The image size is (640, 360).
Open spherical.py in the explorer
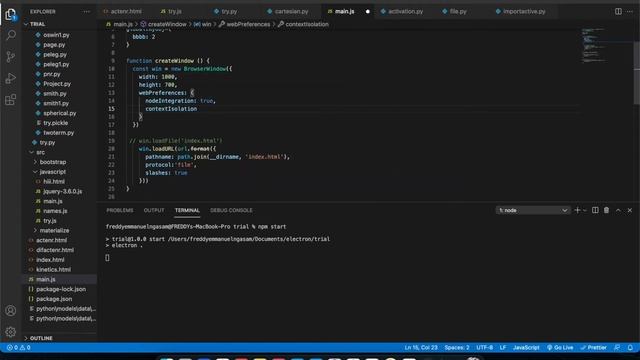coord(60,113)
